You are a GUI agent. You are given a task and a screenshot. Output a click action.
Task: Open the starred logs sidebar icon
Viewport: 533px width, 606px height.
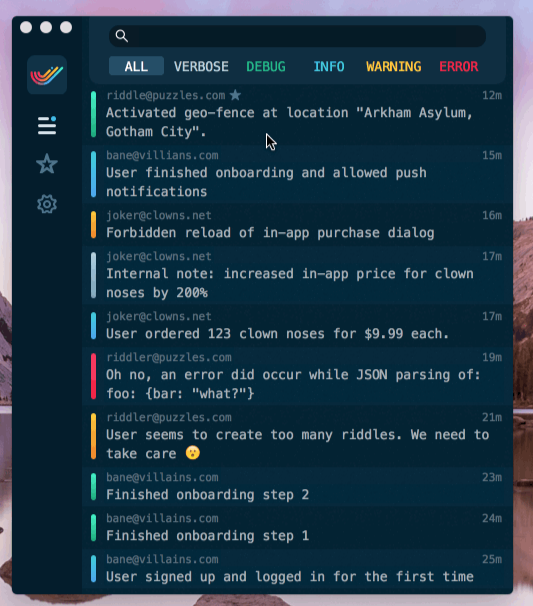(x=47, y=163)
